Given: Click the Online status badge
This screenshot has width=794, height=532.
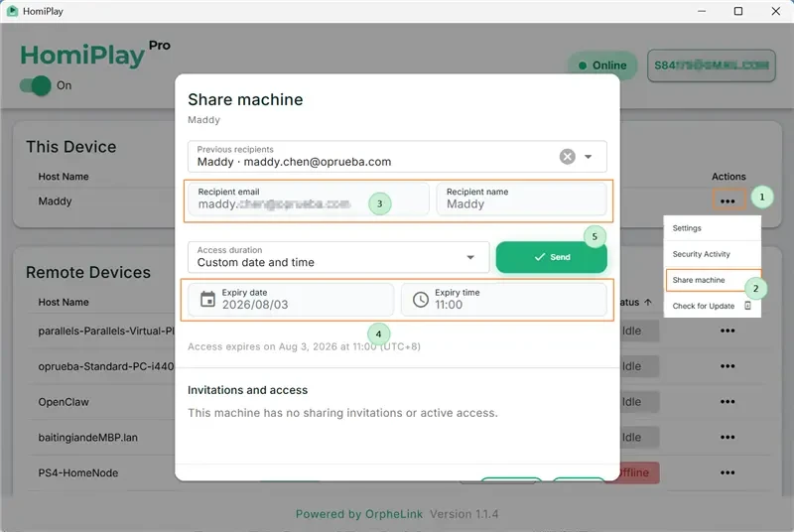Looking at the screenshot, I should click(602, 66).
